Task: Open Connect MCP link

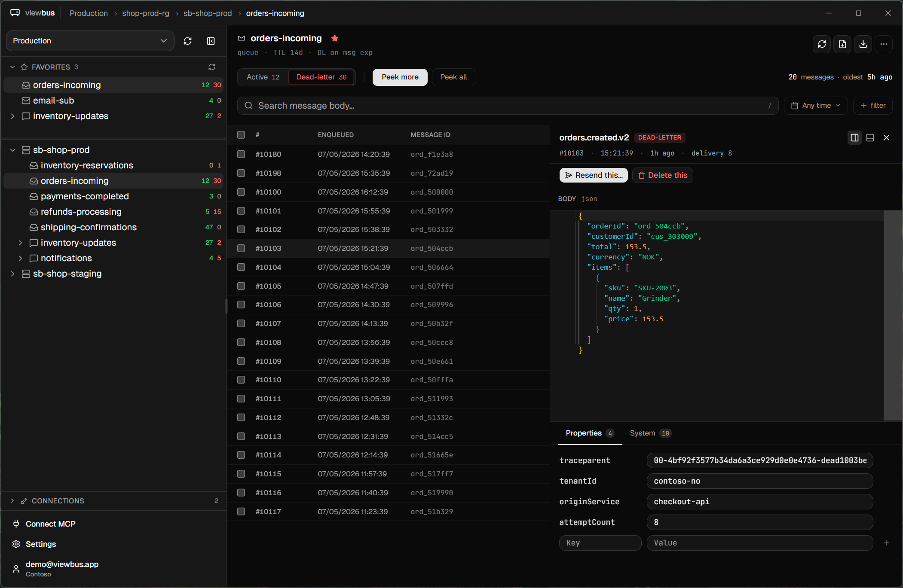Action: [50, 524]
